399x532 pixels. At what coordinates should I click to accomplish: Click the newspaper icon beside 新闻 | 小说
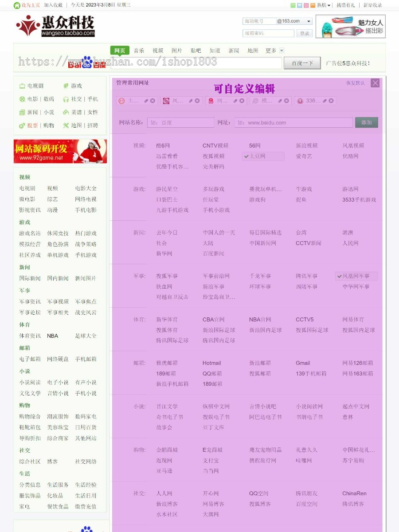[22, 112]
